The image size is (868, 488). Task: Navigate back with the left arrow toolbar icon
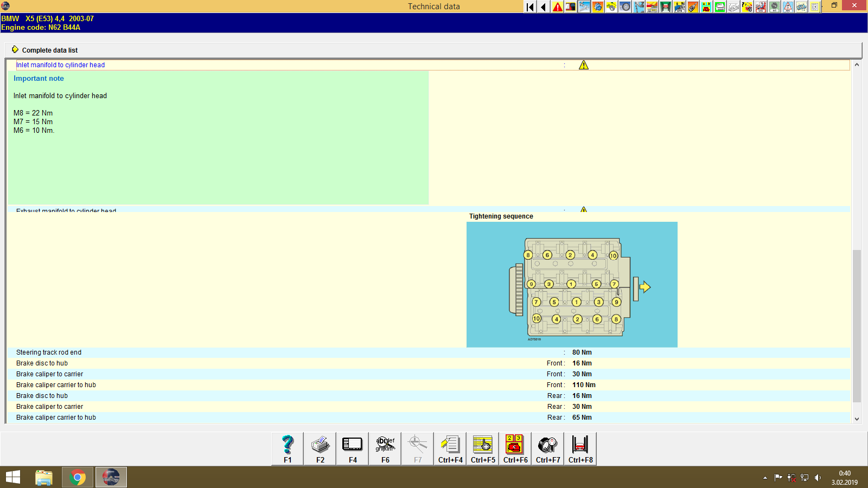tap(542, 7)
